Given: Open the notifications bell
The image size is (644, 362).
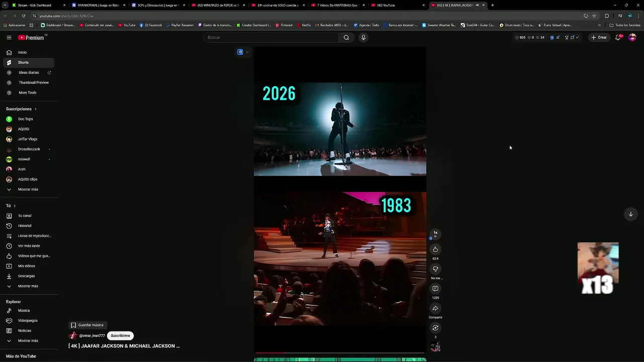Looking at the screenshot, I should pos(618,37).
